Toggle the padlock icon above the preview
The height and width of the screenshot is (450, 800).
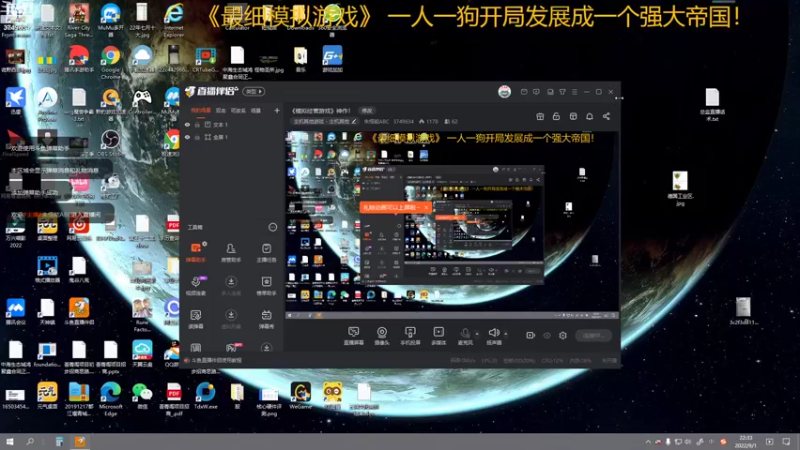pos(556,116)
